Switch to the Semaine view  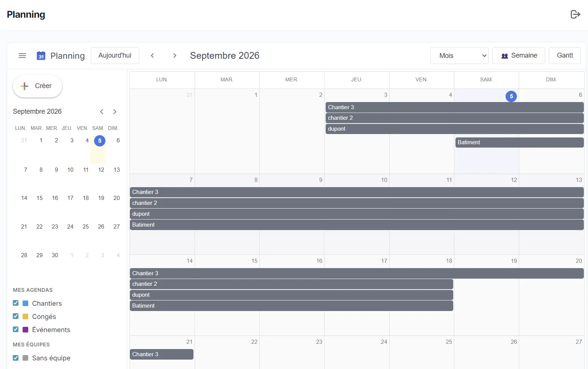coord(519,55)
